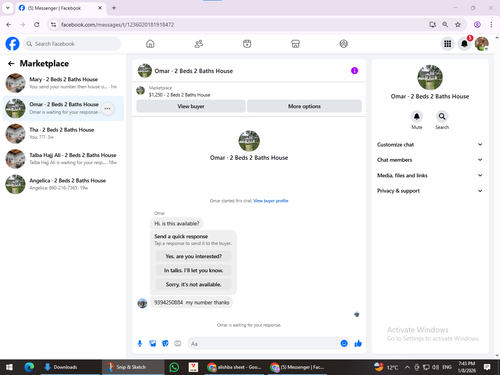Click the View buyer button

click(x=191, y=106)
